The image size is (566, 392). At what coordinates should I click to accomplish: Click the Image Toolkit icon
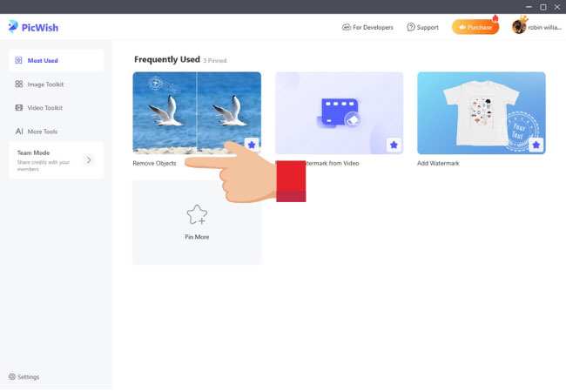19,84
